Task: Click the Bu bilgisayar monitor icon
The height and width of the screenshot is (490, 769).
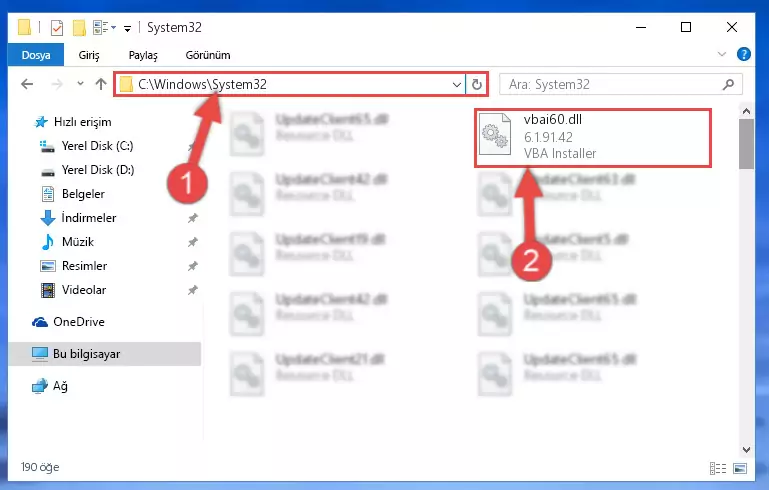Action: pyautogui.click(x=39, y=354)
